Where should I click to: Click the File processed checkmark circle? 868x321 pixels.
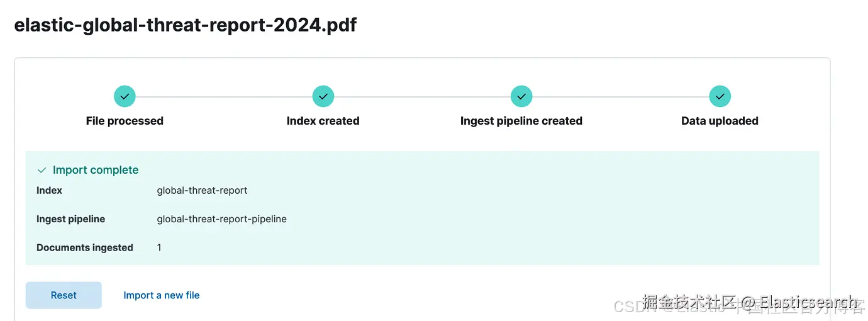(x=125, y=96)
